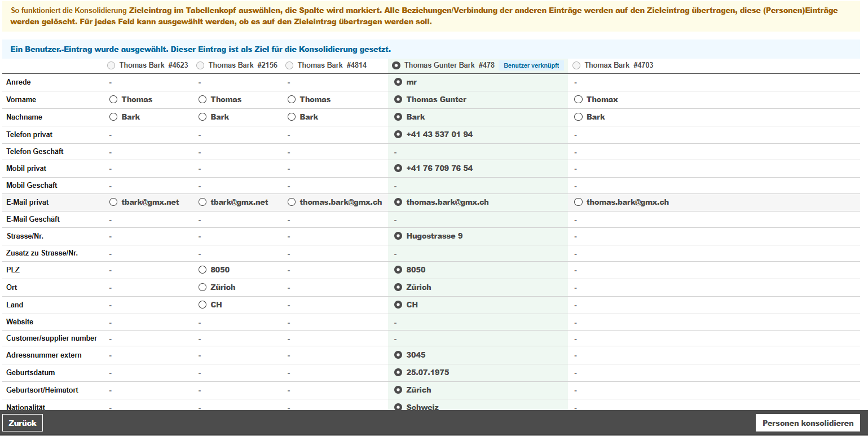The image size is (868, 436).
Task: Toggle Strasse Hugostrasse 9 radio
Action: 398,236
